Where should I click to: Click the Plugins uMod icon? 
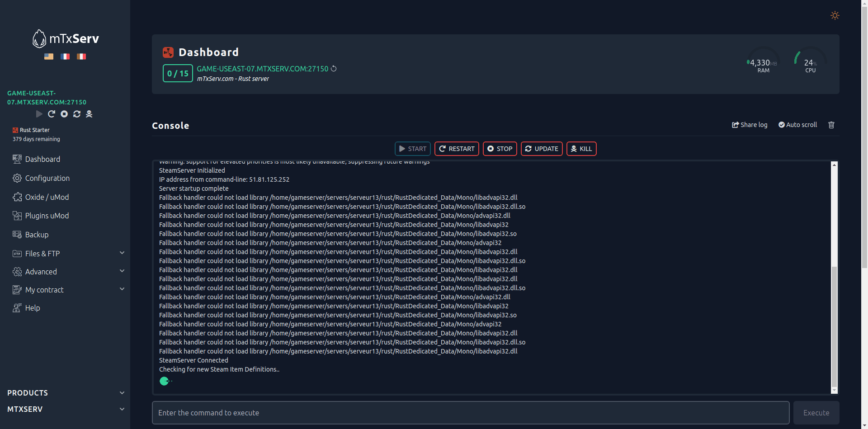pos(17,216)
